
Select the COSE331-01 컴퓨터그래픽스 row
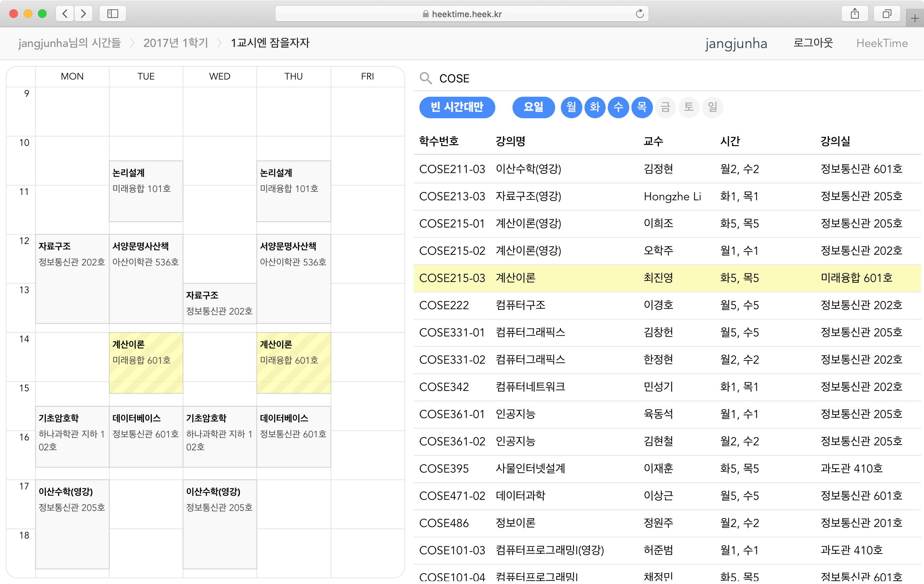pyautogui.click(x=667, y=332)
